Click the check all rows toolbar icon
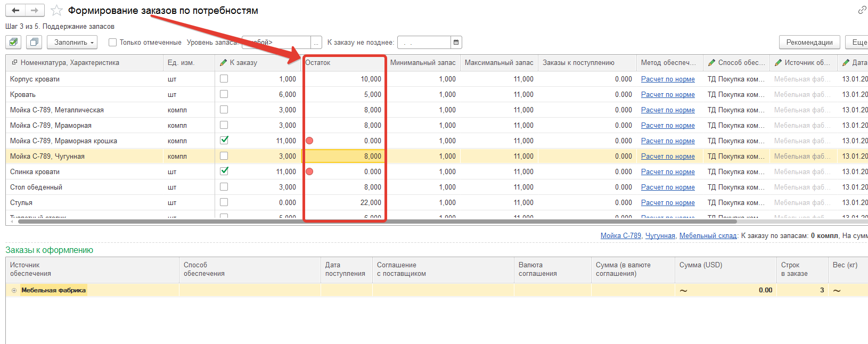The width and height of the screenshot is (868, 344). 14,42
